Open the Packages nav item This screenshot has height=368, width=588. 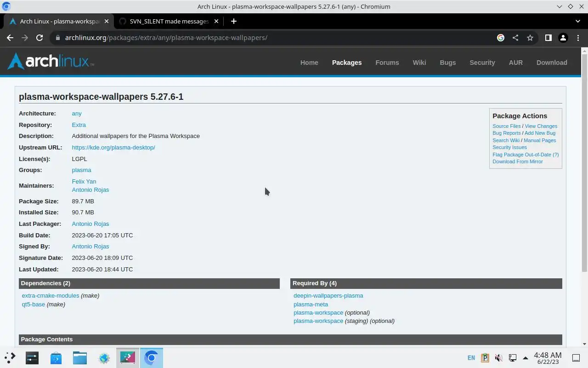pos(347,63)
